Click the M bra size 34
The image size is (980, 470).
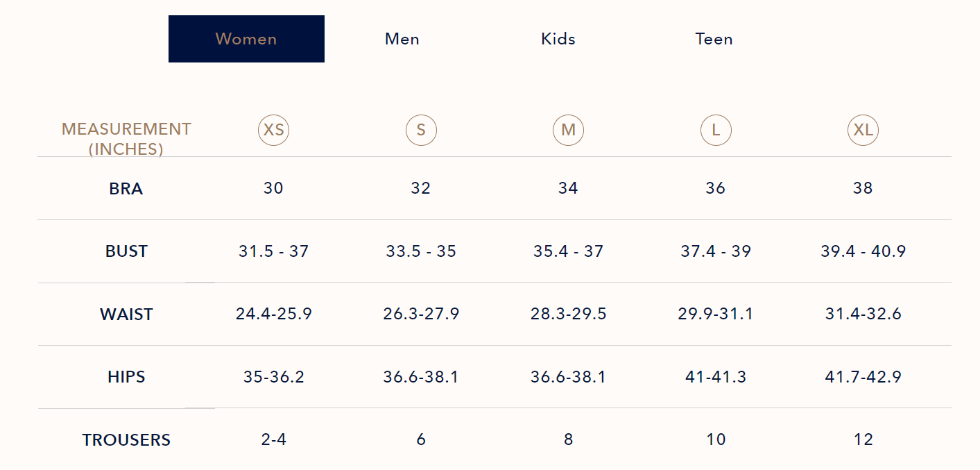click(568, 188)
